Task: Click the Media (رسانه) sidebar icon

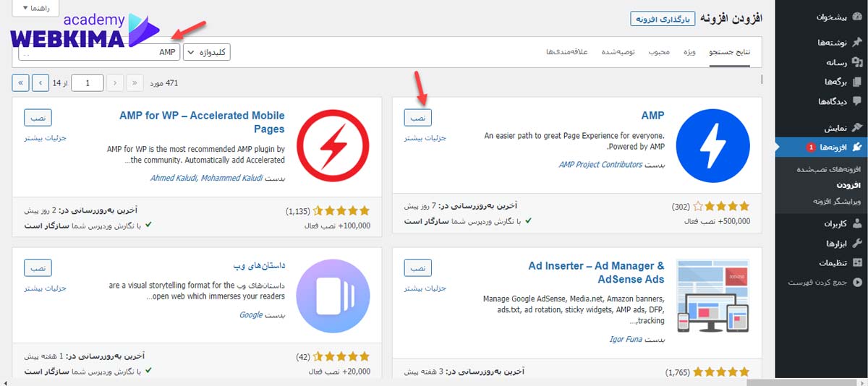Action: (857, 62)
